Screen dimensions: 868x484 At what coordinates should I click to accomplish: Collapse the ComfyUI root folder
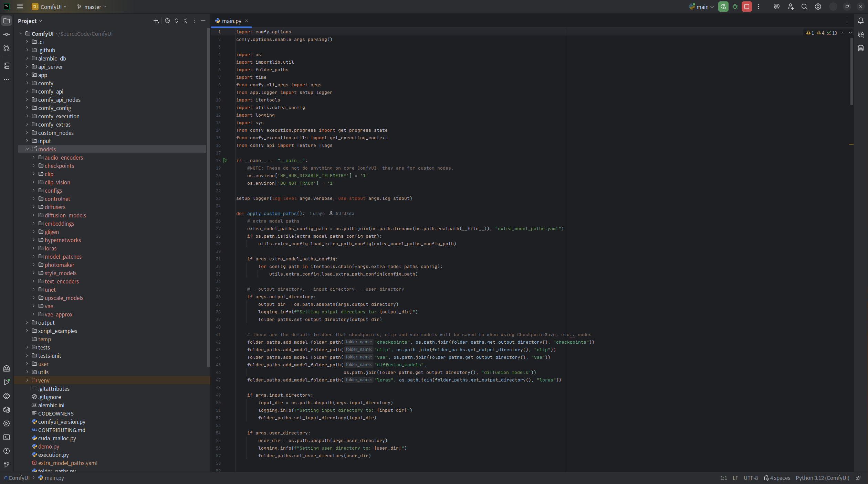pyautogui.click(x=21, y=33)
